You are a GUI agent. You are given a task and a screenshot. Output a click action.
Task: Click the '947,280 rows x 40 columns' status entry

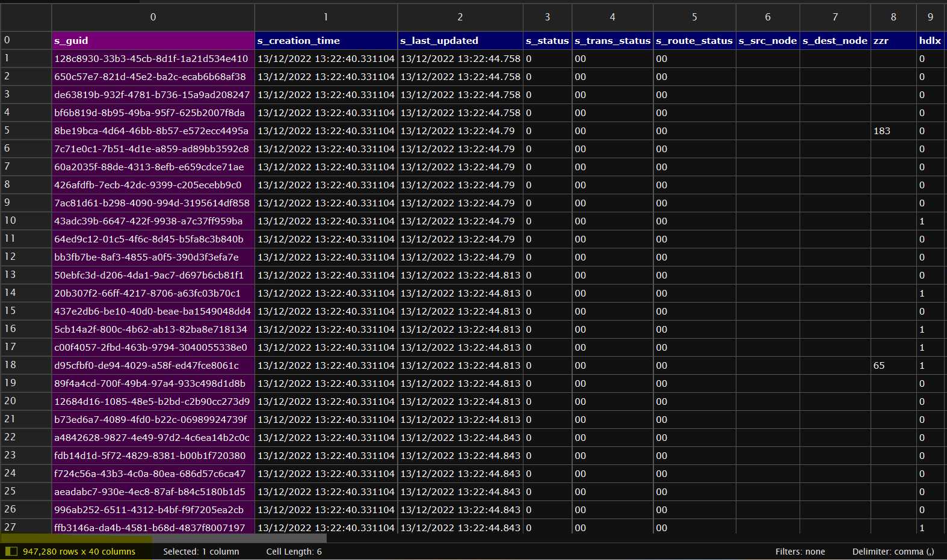(79, 552)
